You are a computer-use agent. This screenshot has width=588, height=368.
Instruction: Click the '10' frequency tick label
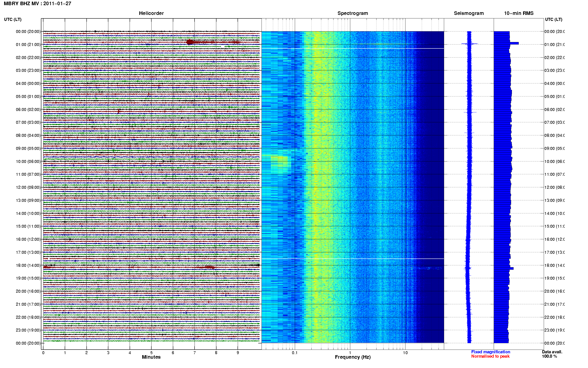[x=405, y=353]
